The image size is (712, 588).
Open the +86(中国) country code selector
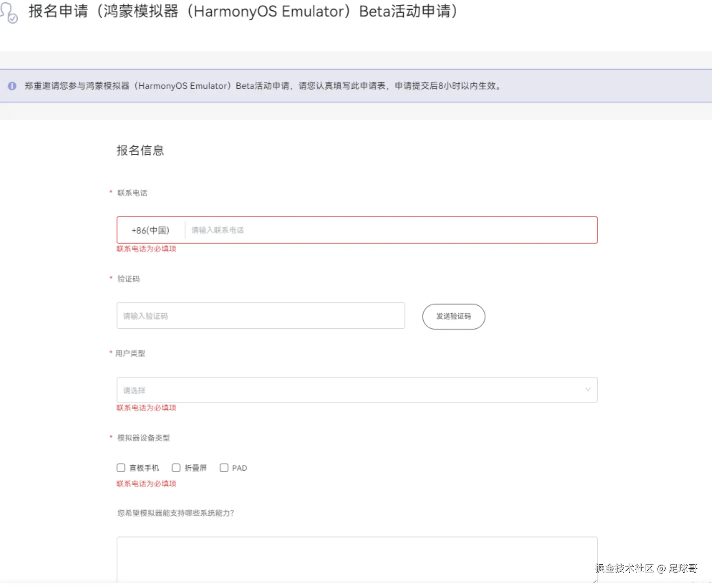coord(151,230)
